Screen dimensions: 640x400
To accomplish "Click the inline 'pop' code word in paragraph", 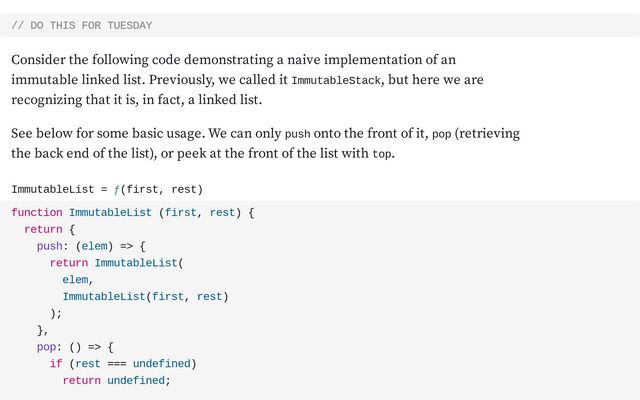I will coord(441,134).
